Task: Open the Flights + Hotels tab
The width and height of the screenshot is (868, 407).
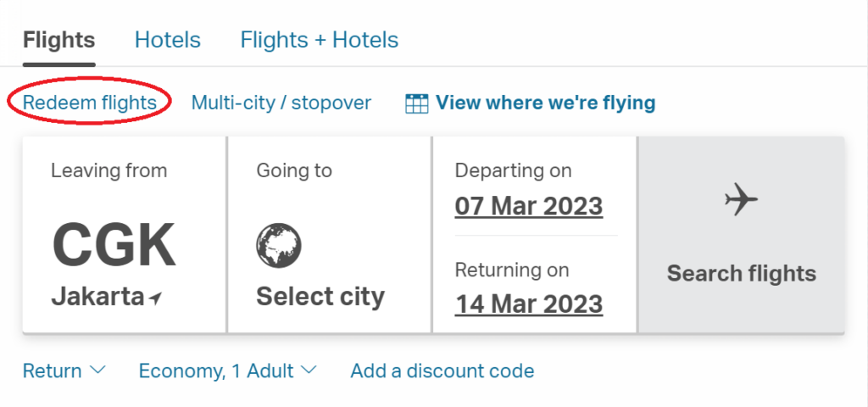Action: (320, 40)
